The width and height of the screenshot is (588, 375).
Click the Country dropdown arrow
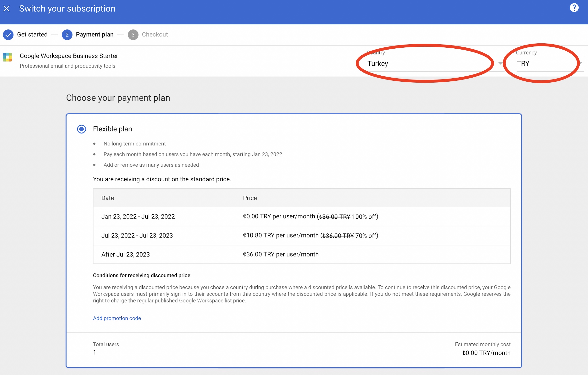pyautogui.click(x=500, y=63)
